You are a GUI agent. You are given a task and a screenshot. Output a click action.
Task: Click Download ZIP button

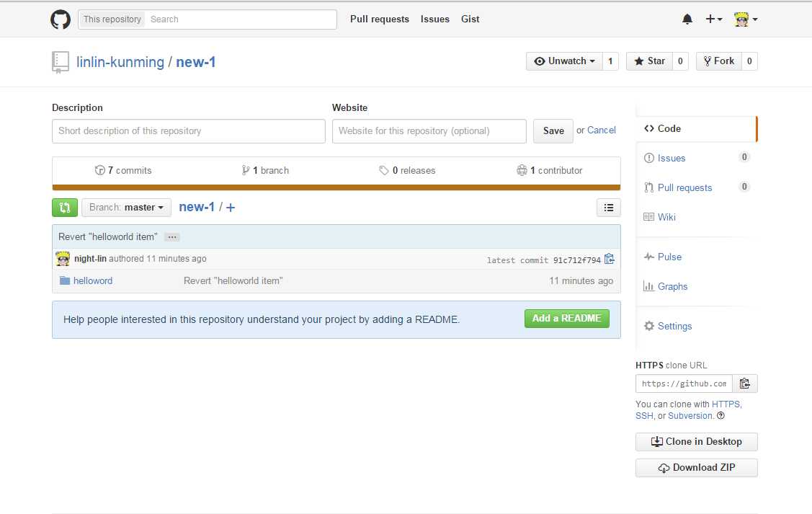pyautogui.click(x=697, y=468)
